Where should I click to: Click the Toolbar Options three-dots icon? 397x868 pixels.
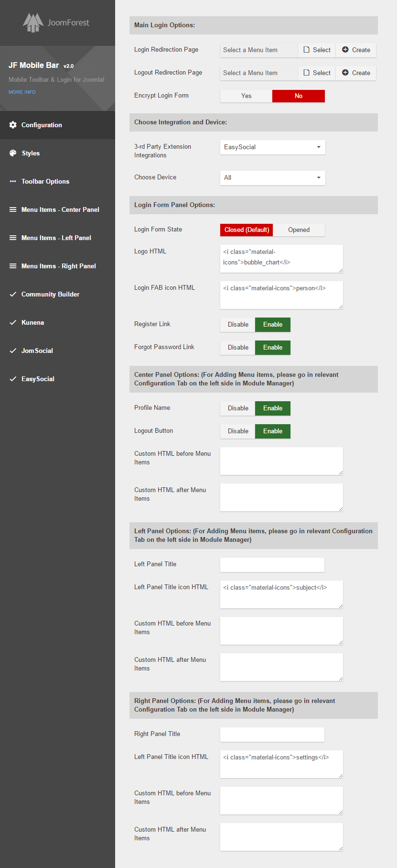pyautogui.click(x=13, y=181)
